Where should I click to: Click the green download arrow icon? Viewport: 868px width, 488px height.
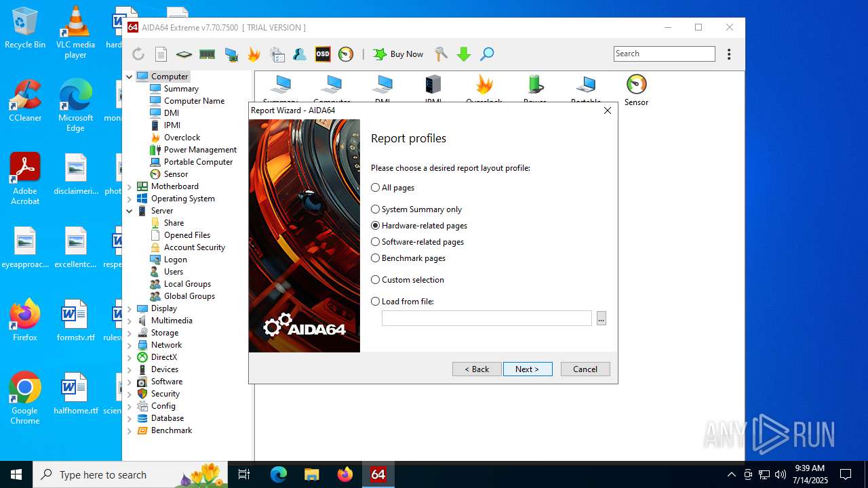tap(464, 54)
